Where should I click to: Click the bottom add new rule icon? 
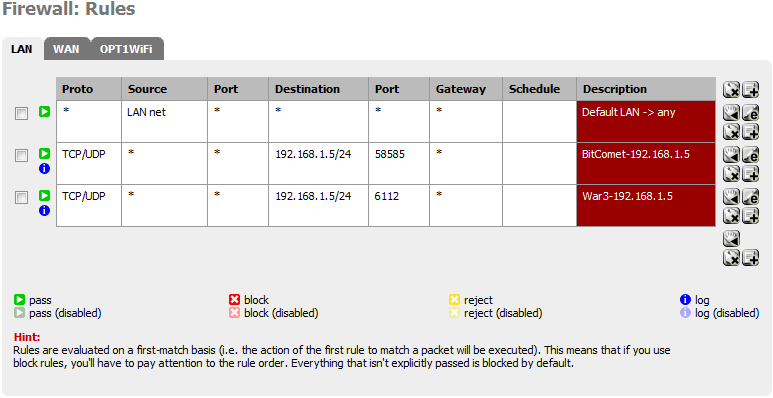(x=750, y=257)
